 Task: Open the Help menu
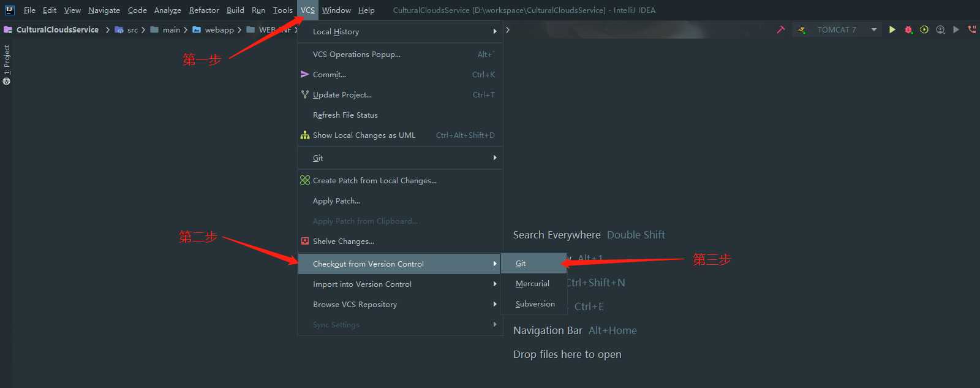pos(366,10)
